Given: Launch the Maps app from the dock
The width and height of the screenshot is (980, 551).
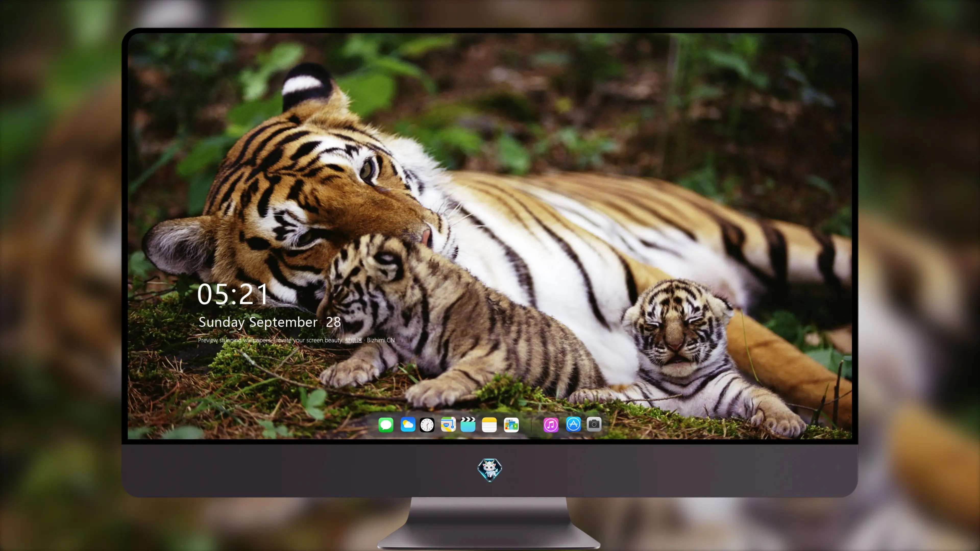Looking at the screenshot, I should point(448,424).
